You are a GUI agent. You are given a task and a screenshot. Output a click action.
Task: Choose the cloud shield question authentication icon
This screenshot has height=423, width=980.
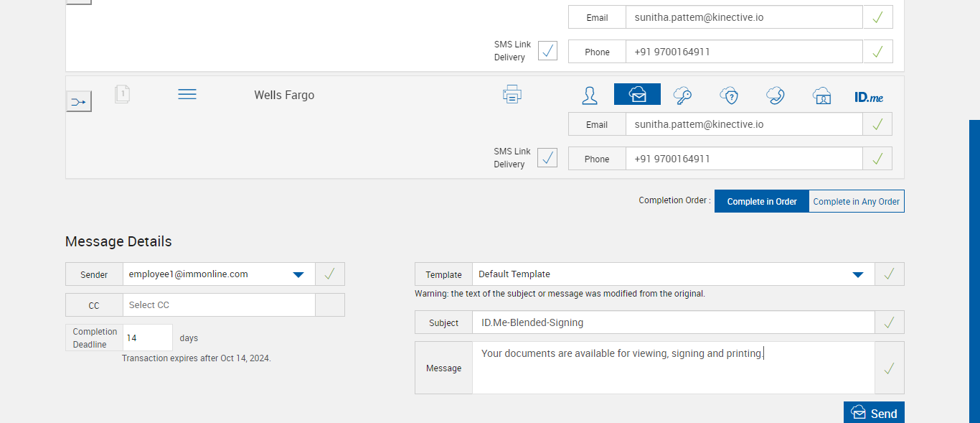tap(729, 95)
